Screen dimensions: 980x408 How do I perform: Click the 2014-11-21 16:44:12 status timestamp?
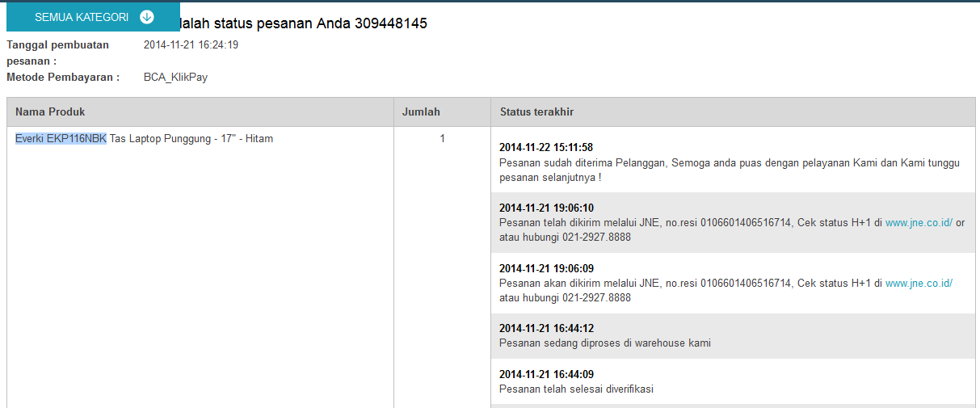tap(546, 329)
